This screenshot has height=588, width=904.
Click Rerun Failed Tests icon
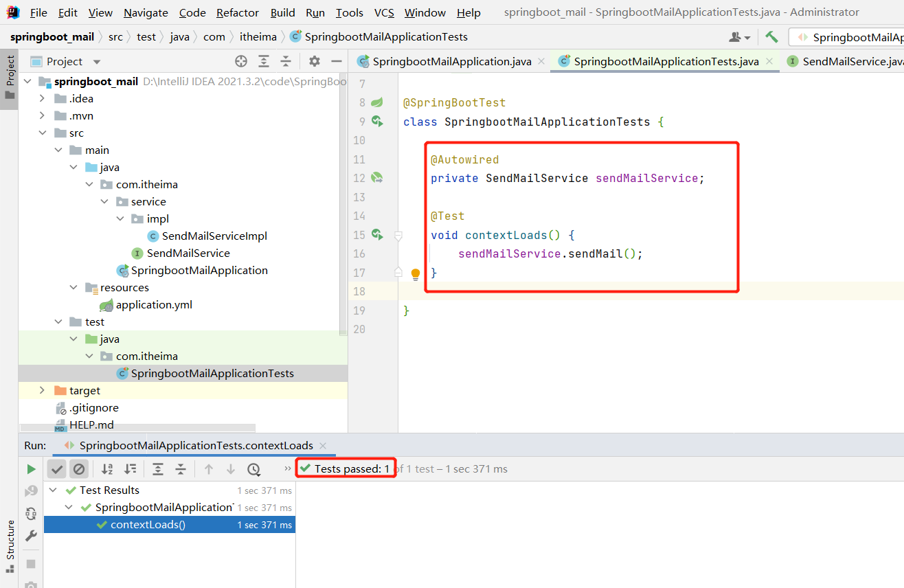click(x=31, y=491)
